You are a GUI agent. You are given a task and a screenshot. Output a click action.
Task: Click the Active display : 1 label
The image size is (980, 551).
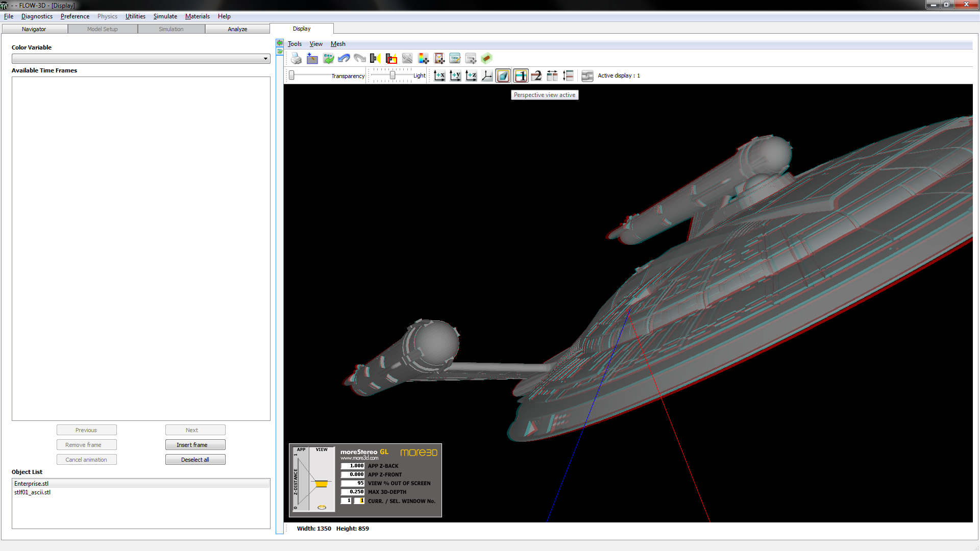click(619, 76)
